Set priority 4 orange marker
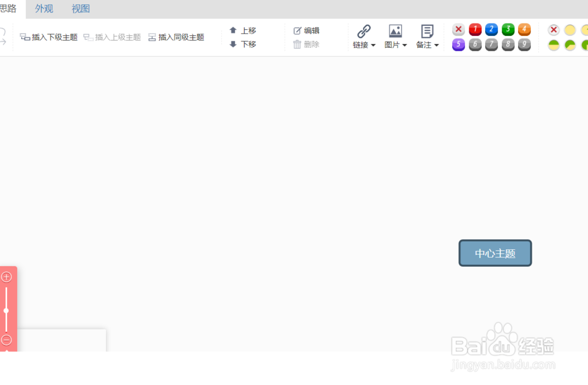 [524, 29]
